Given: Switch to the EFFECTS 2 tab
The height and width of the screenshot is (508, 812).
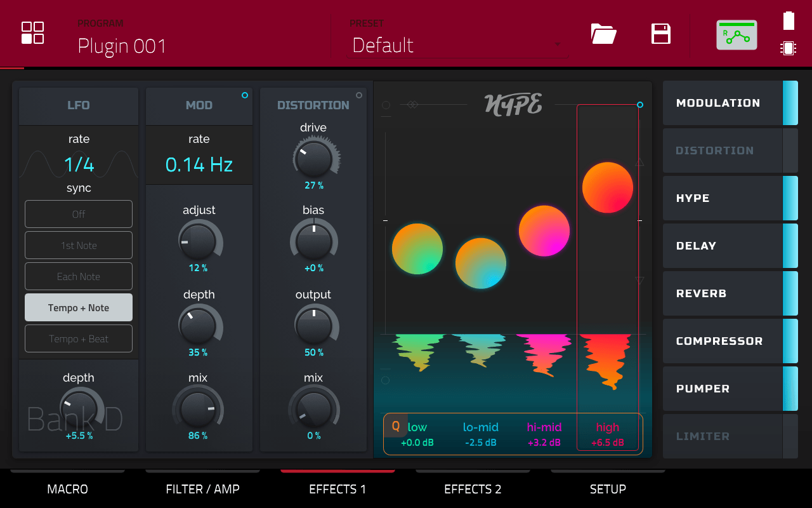Looking at the screenshot, I should click(473, 489).
